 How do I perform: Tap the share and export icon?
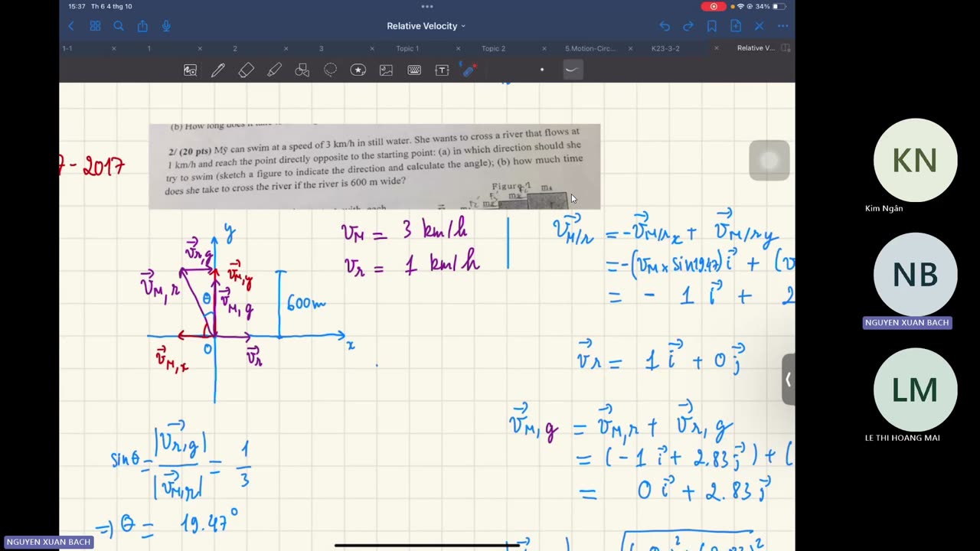click(x=142, y=26)
